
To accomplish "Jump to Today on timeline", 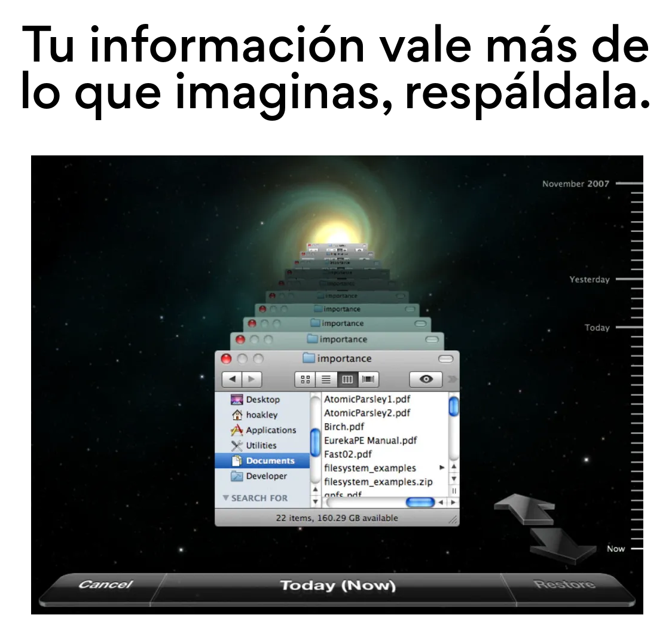I will pos(597,328).
